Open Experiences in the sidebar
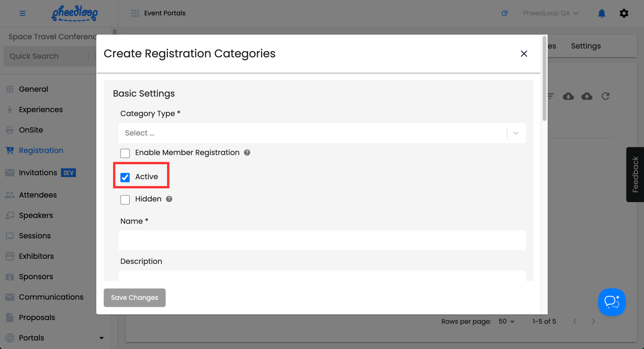This screenshot has width=644, height=349. pyautogui.click(x=41, y=110)
